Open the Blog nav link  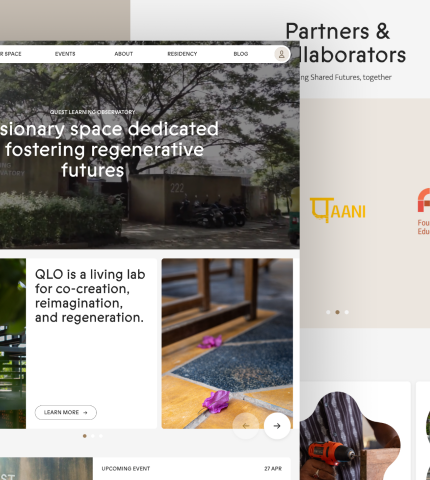241,54
